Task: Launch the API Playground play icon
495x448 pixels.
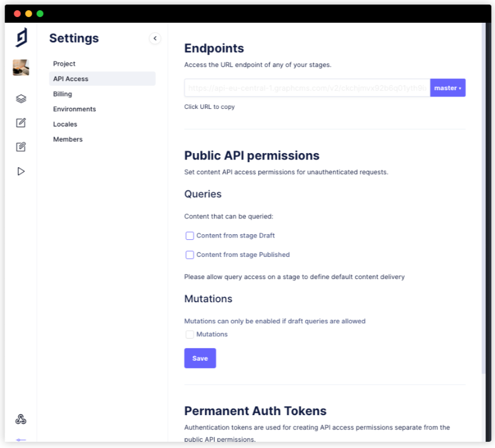Action: [21, 171]
